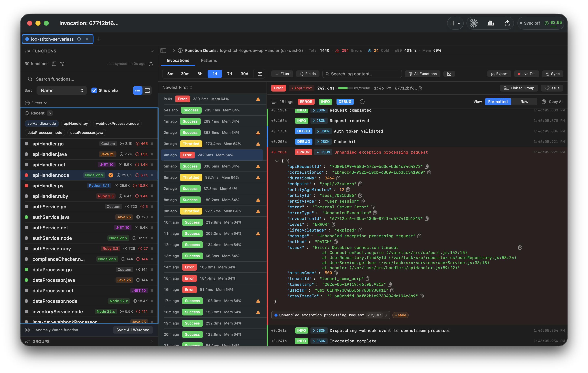Expand the AppError tag
This screenshot has width=588, height=373.
tap(301, 88)
